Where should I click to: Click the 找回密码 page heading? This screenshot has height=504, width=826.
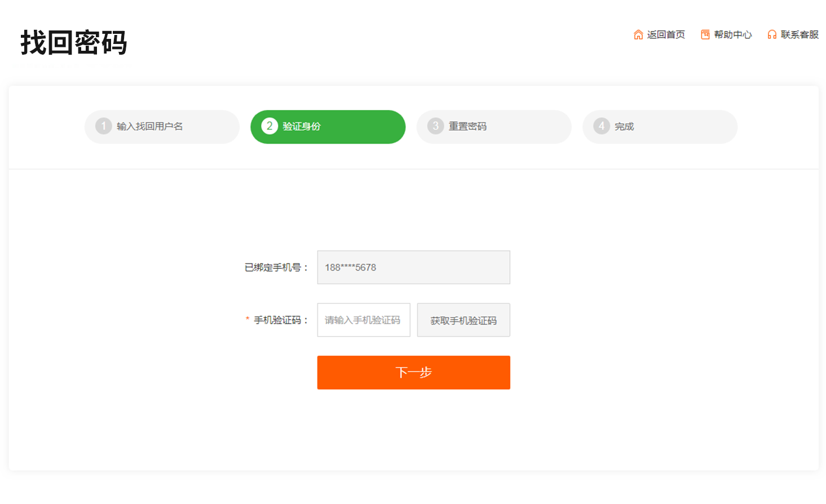(74, 43)
